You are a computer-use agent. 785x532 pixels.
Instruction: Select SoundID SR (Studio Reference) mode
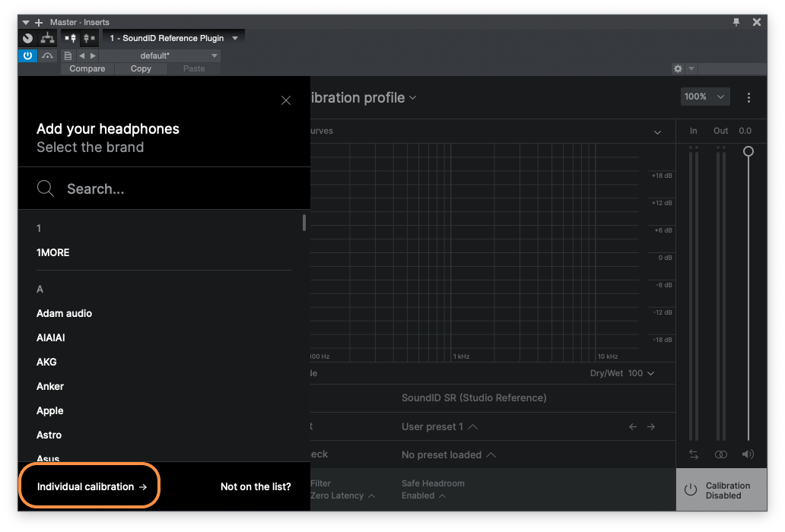(x=474, y=398)
